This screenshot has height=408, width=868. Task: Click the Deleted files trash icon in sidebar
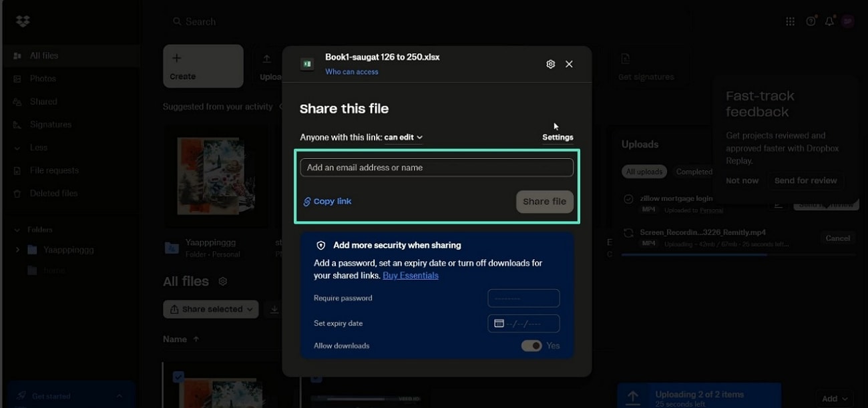pyautogui.click(x=17, y=194)
